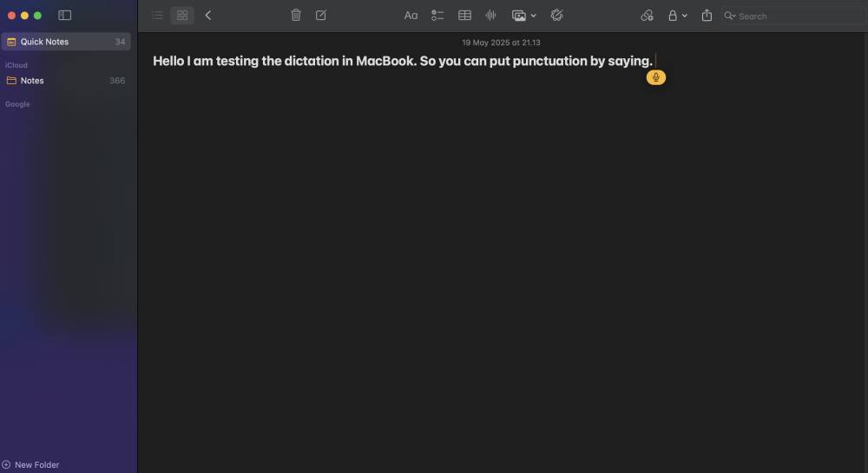
Task: Expand the lock dropdown arrow
Action: (x=685, y=16)
